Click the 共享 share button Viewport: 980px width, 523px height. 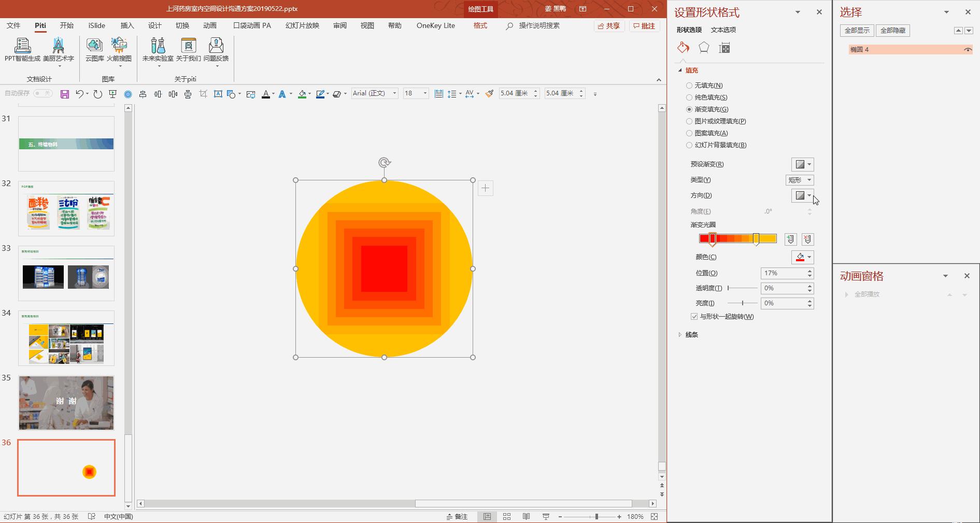point(609,26)
